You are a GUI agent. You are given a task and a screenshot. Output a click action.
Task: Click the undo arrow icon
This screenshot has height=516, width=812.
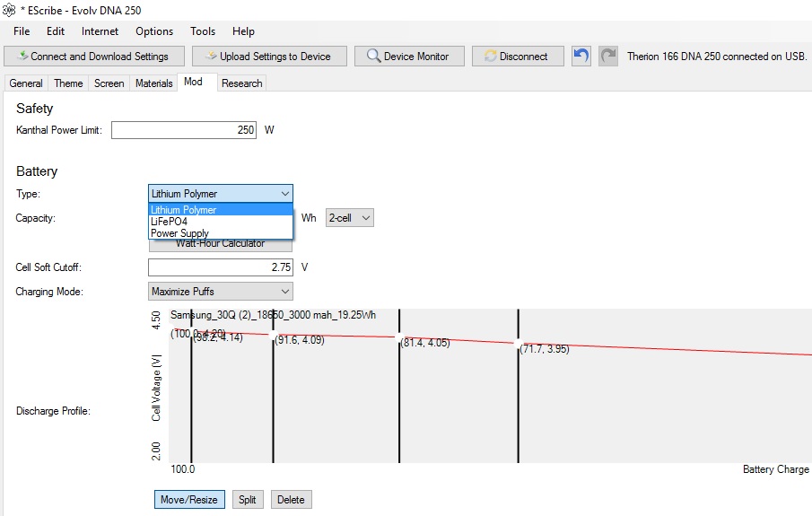(x=581, y=56)
